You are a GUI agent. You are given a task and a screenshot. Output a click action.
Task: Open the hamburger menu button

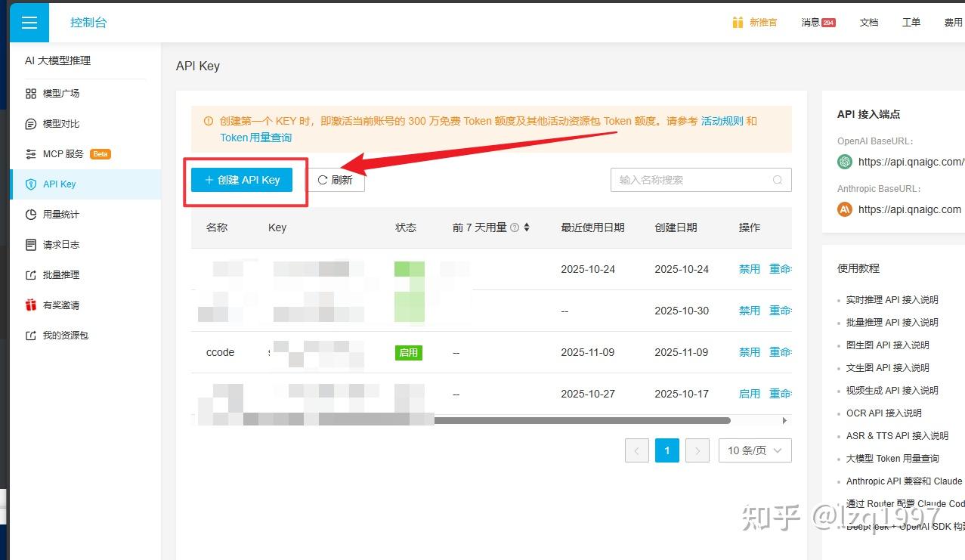point(29,23)
